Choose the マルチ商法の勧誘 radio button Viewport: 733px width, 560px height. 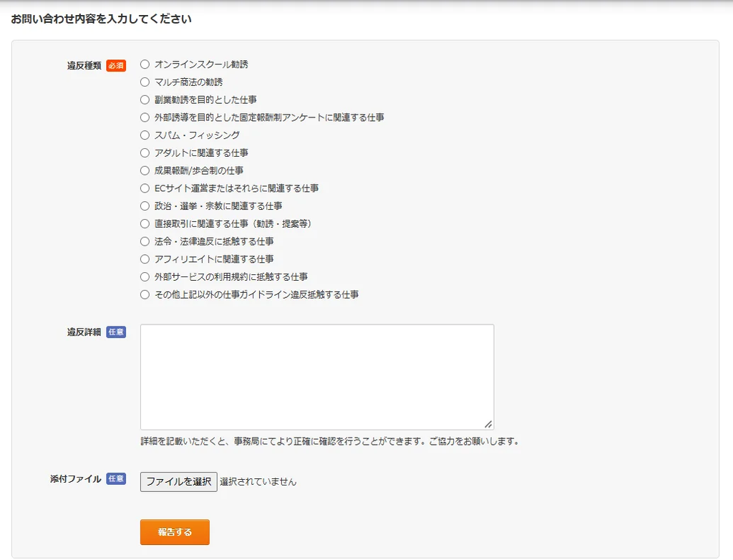(x=145, y=82)
